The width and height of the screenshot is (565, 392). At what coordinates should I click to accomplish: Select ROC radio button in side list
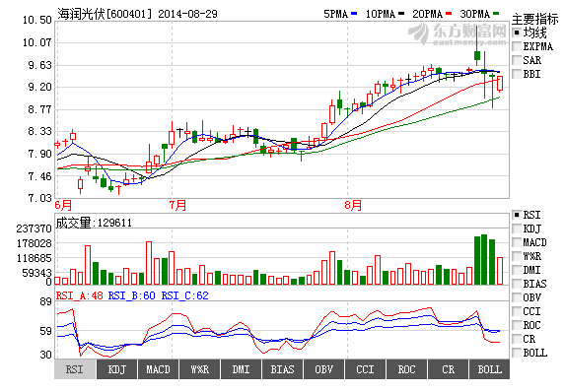[x=517, y=325]
